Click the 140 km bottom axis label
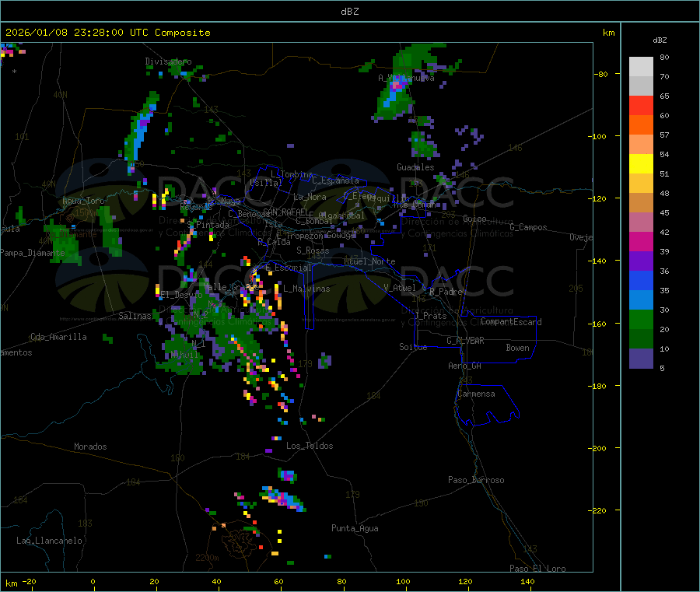This screenshot has height=592, width=700. 527,581
